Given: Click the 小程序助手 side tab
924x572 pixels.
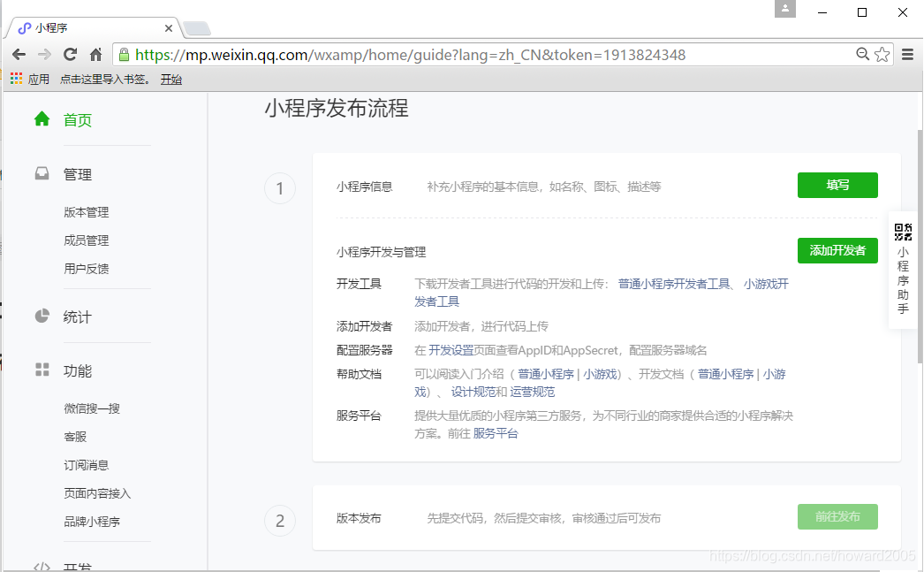Looking at the screenshot, I should [903, 270].
